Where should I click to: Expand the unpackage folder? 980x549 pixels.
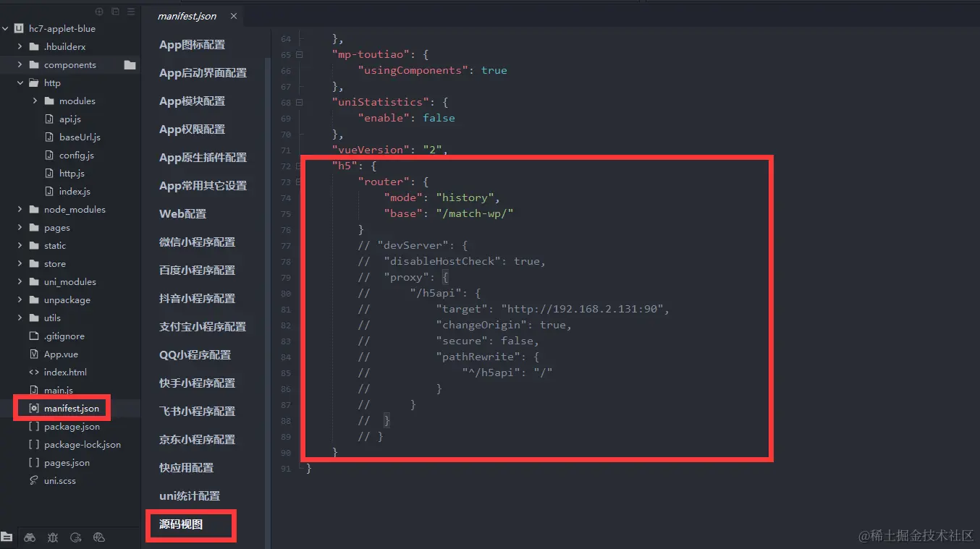(x=20, y=300)
